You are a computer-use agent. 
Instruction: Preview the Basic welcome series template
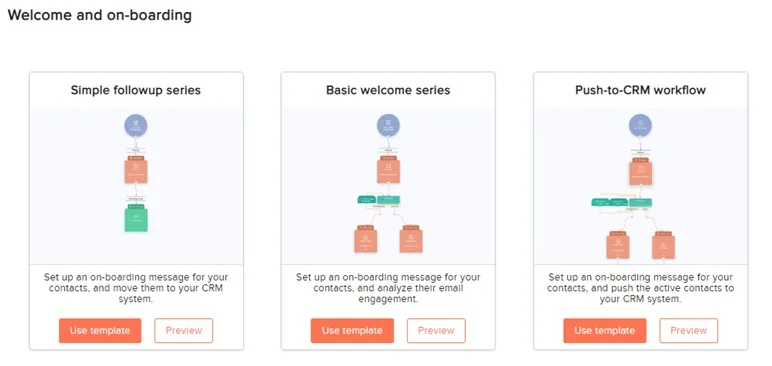coord(436,331)
